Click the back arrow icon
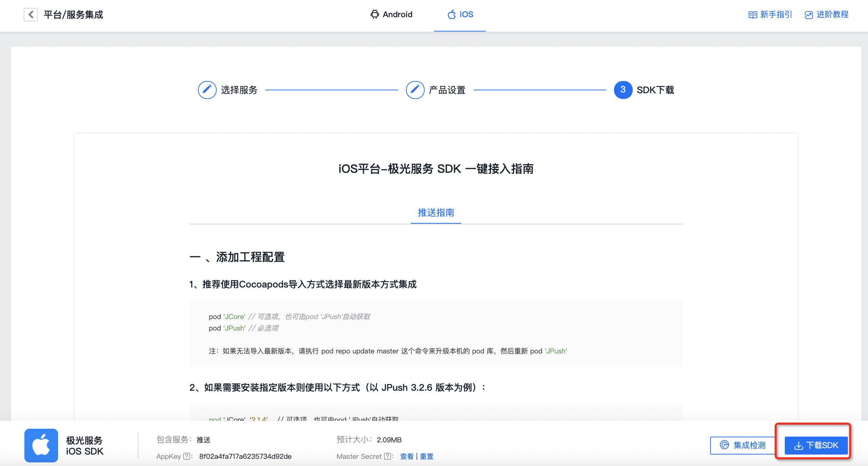Screen dimensions: 868x466 click(x=31, y=15)
